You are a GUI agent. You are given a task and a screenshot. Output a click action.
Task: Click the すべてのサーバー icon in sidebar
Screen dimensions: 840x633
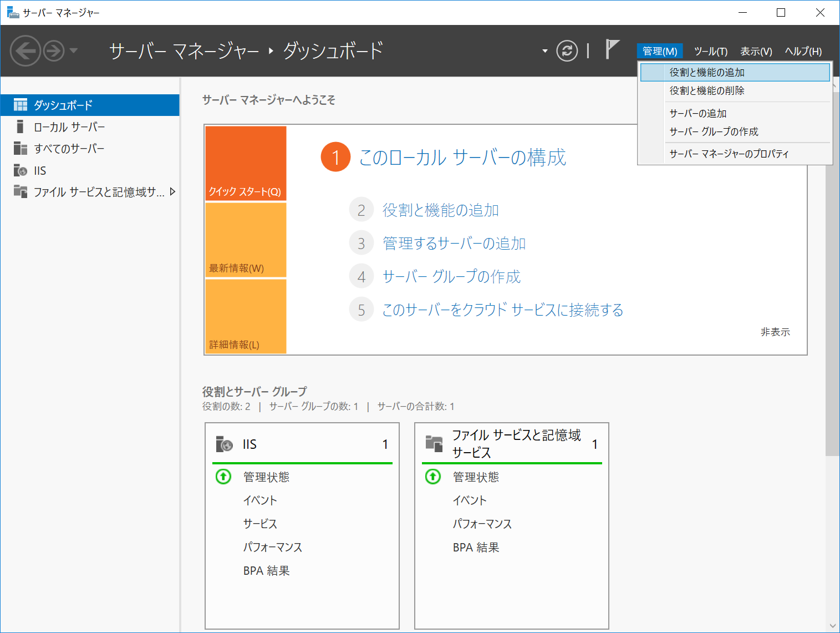coord(21,148)
